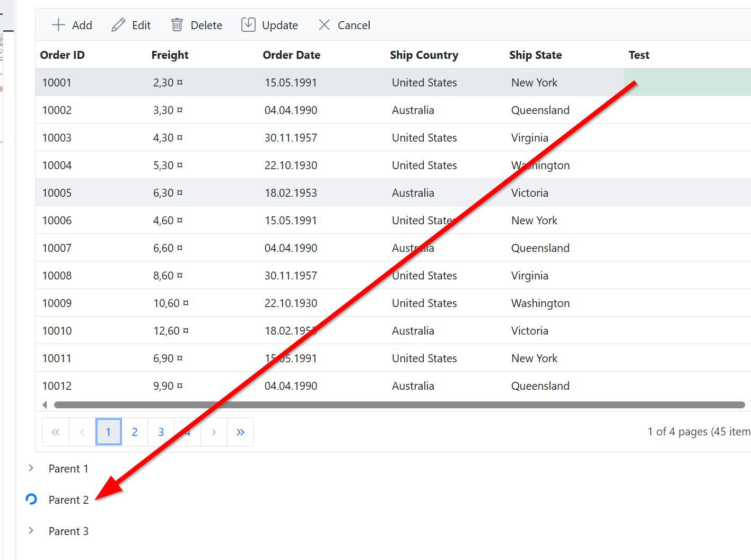Click the Edit pencil icon
The width and height of the screenshot is (751, 560).
tap(118, 25)
